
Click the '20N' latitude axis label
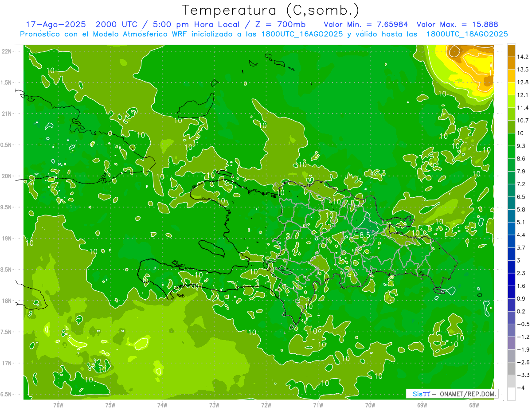coord(7,176)
